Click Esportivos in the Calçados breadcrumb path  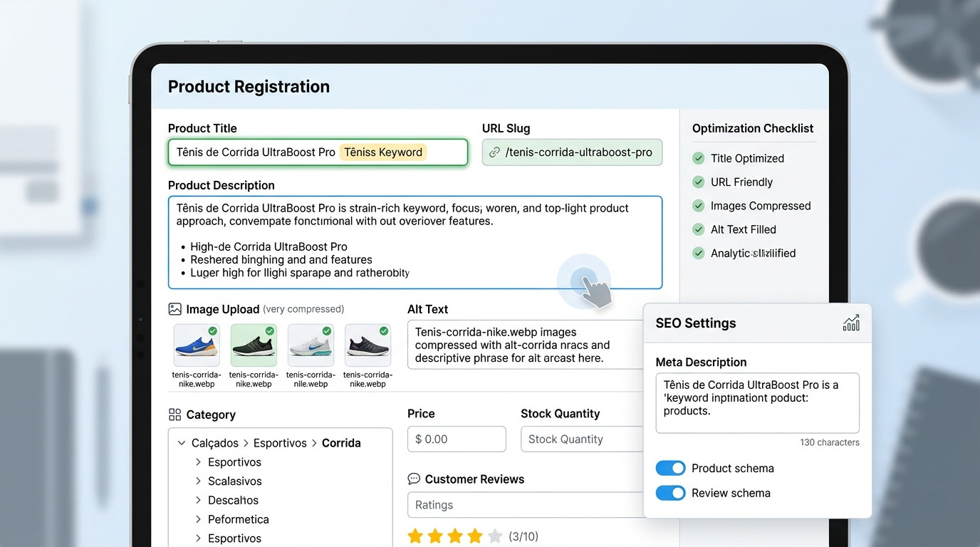pyautogui.click(x=280, y=443)
